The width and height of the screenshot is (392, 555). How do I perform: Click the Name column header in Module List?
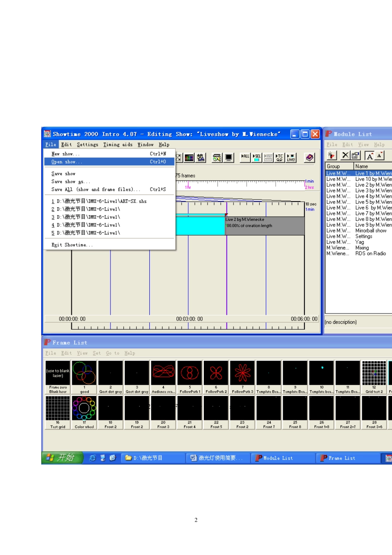(373, 166)
